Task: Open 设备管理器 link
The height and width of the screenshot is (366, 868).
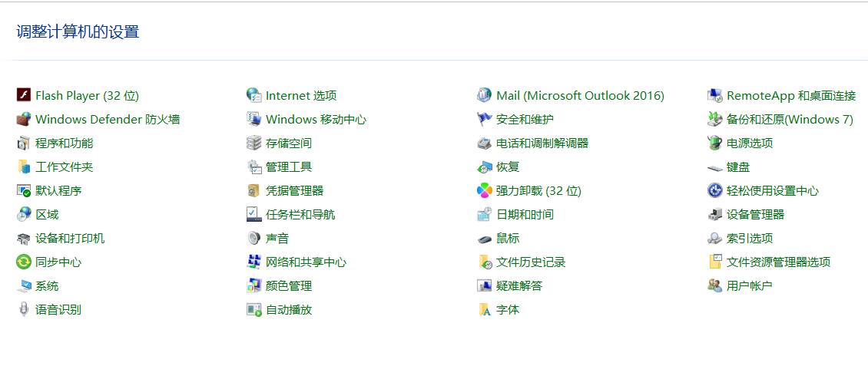Action: pyautogui.click(x=755, y=214)
